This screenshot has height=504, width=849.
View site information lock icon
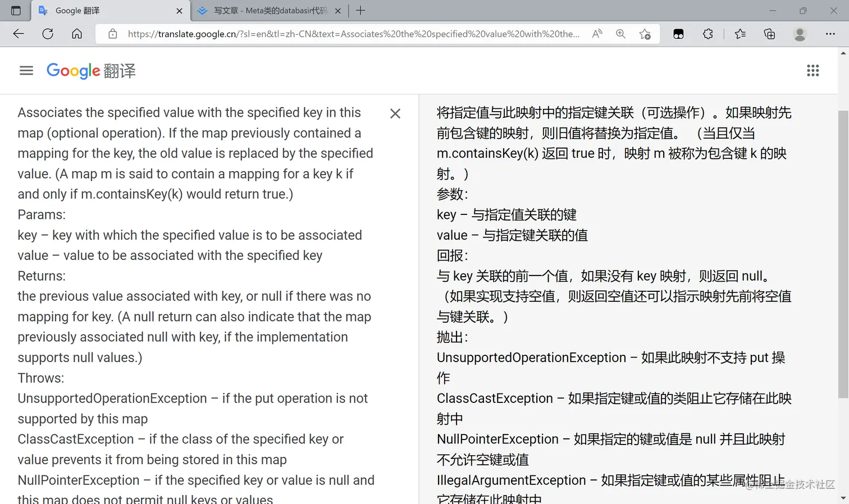click(x=113, y=34)
